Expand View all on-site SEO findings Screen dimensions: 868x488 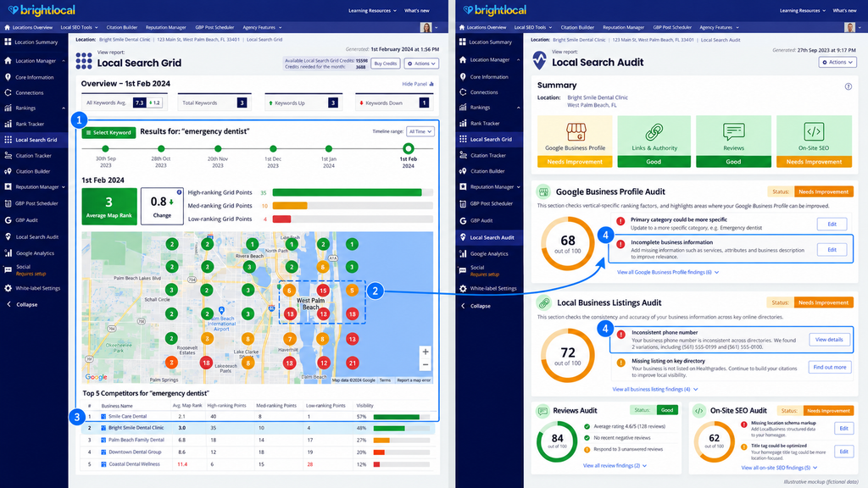(x=779, y=468)
